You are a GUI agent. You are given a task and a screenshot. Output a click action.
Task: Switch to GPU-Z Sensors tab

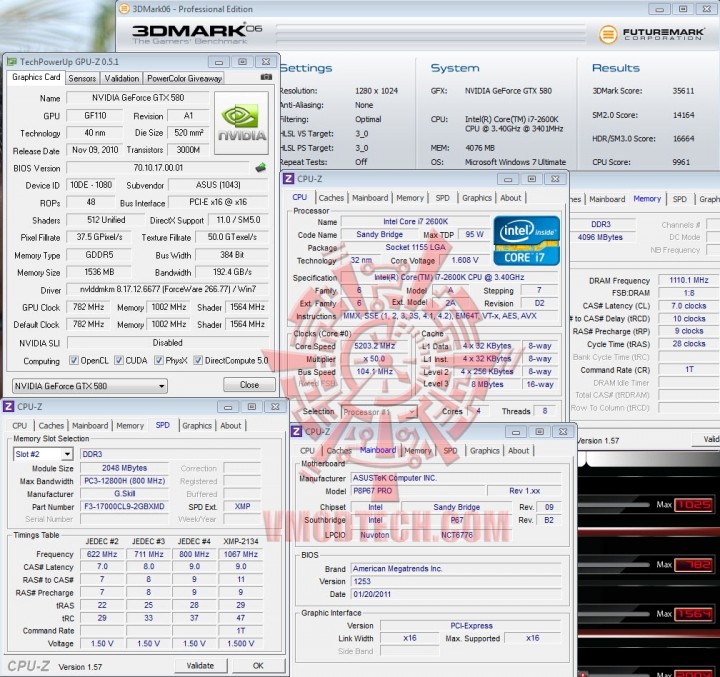click(x=82, y=79)
